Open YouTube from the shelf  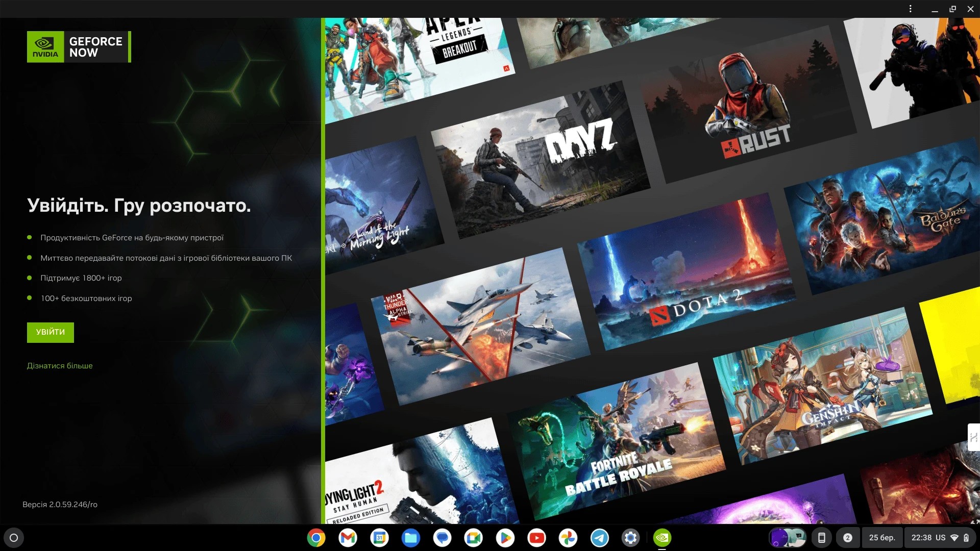click(536, 538)
